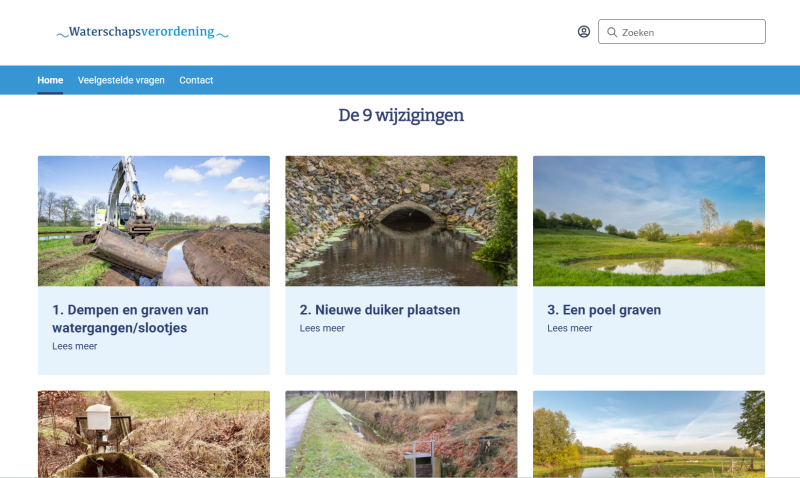The width and height of the screenshot is (800, 478).
Task: Open the autumn river landscape photo
Action: tap(648, 434)
